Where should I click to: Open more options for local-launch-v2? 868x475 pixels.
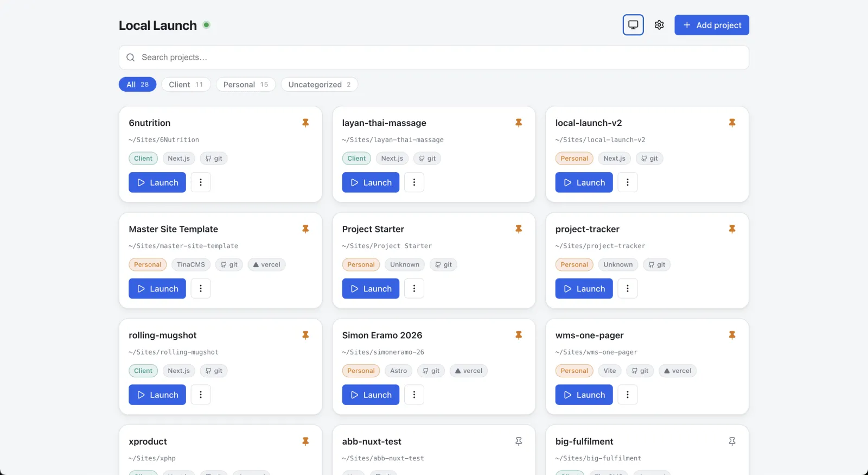(628, 182)
